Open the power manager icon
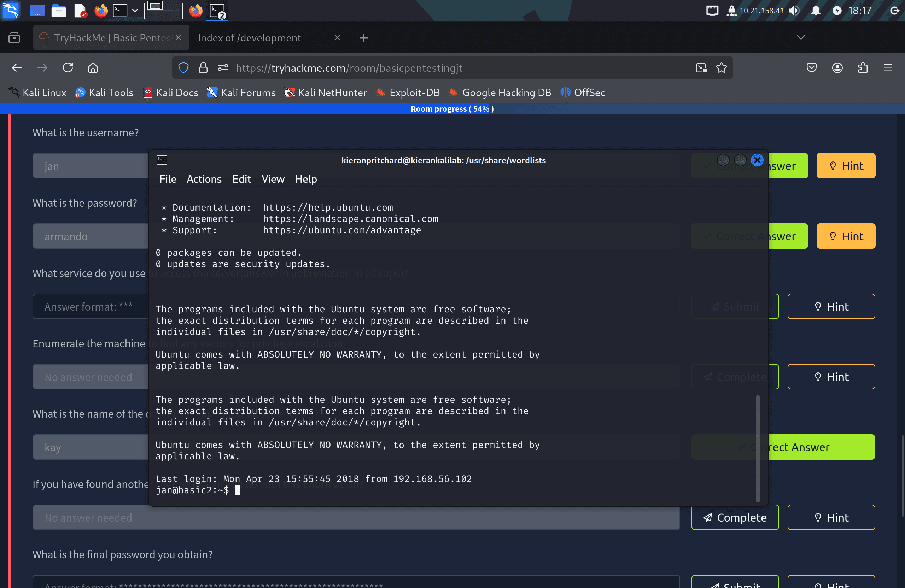This screenshot has height=588, width=905. [837, 11]
